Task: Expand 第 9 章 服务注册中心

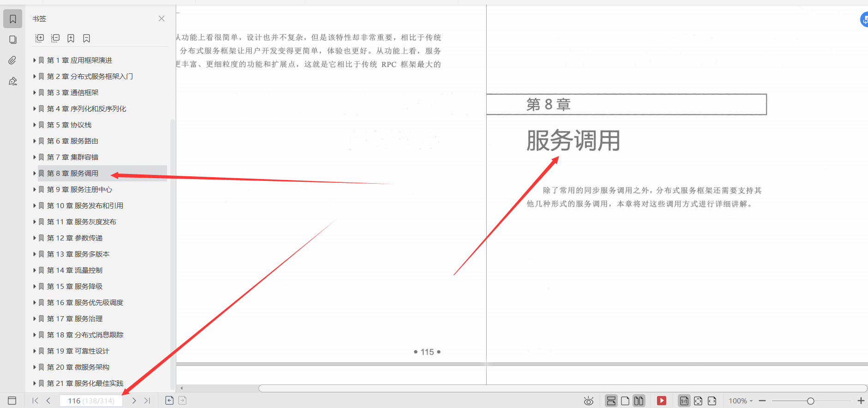Action: pos(34,190)
